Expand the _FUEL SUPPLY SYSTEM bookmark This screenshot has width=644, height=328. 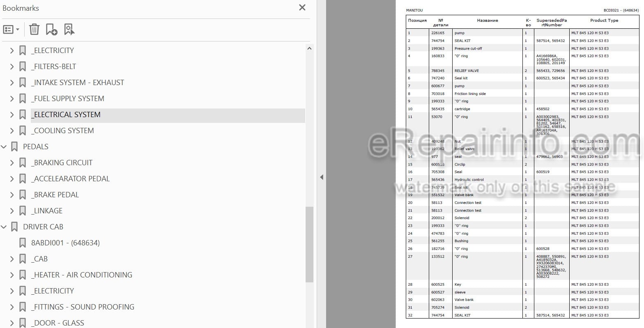[x=12, y=99]
